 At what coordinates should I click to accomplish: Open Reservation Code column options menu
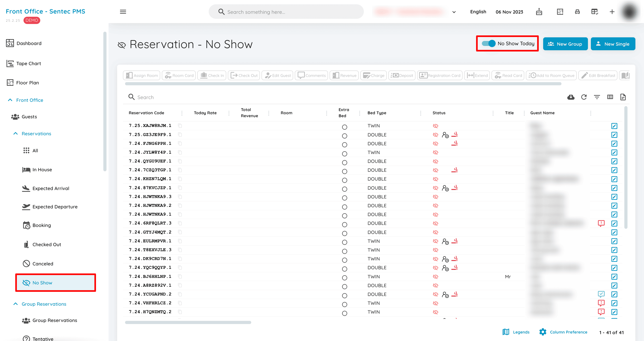182,113
